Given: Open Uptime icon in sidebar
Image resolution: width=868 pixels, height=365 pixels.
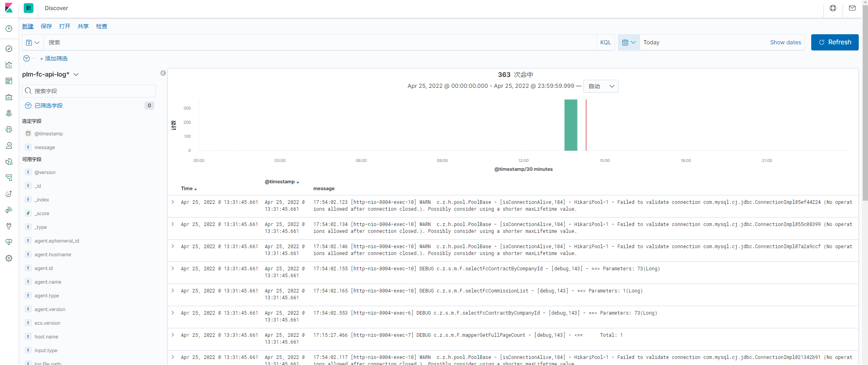Looking at the screenshot, I should pos(9,194).
